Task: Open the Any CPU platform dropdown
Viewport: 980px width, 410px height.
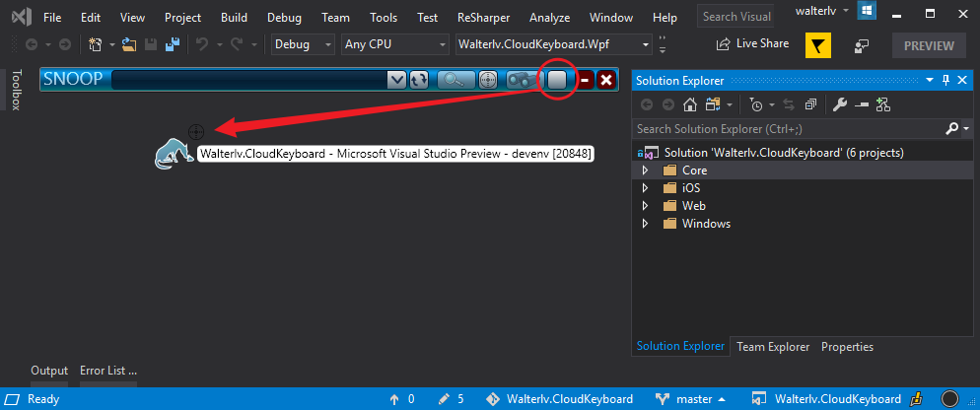Action: coord(395,45)
